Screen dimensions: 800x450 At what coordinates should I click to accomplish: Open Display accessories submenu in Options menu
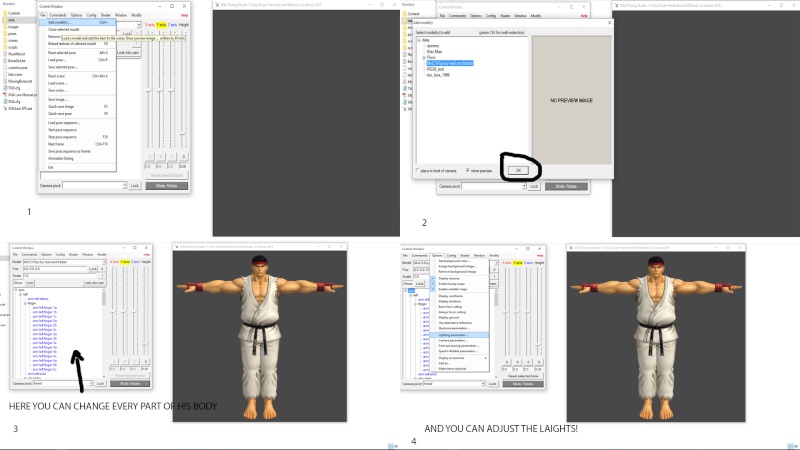(x=459, y=358)
